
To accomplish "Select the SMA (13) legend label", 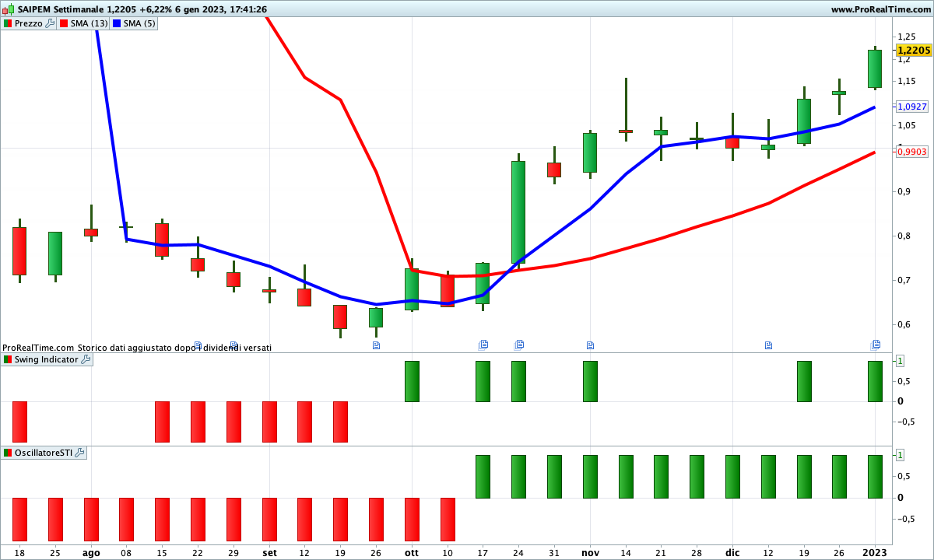I will [90, 23].
